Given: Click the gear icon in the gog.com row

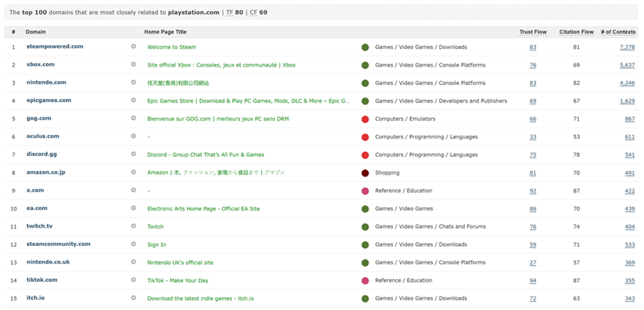Looking at the screenshot, I should click(x=134, y=119).
